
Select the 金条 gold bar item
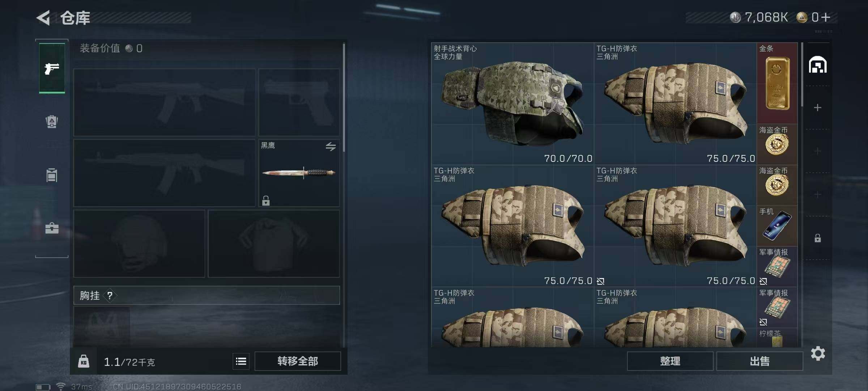coord(777,83)
